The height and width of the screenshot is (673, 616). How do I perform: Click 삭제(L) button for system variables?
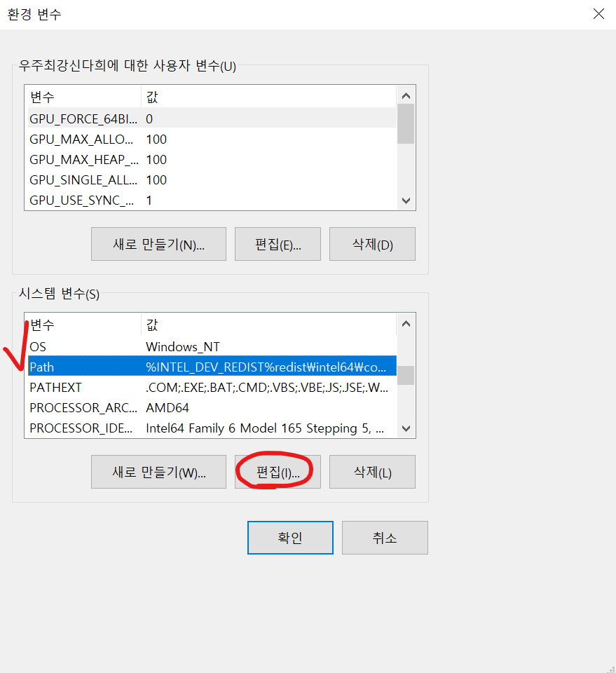pos(372,472)
